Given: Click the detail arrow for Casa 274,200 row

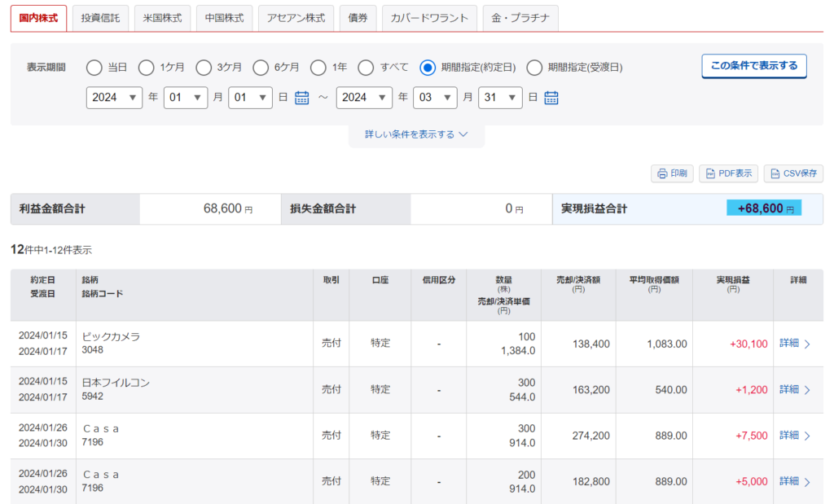Looking at the screenshot, I should [807, 436].
